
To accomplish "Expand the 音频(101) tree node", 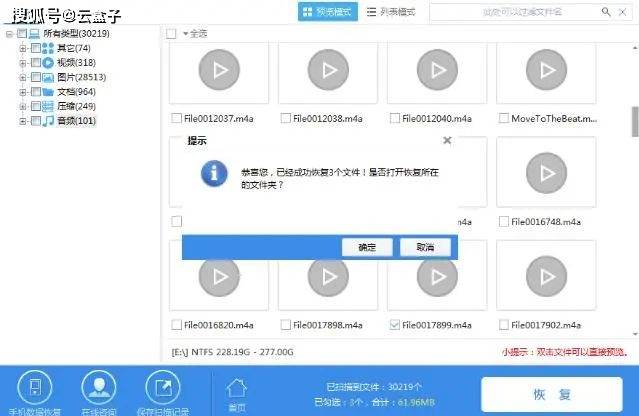I will (x=23, y=121).
